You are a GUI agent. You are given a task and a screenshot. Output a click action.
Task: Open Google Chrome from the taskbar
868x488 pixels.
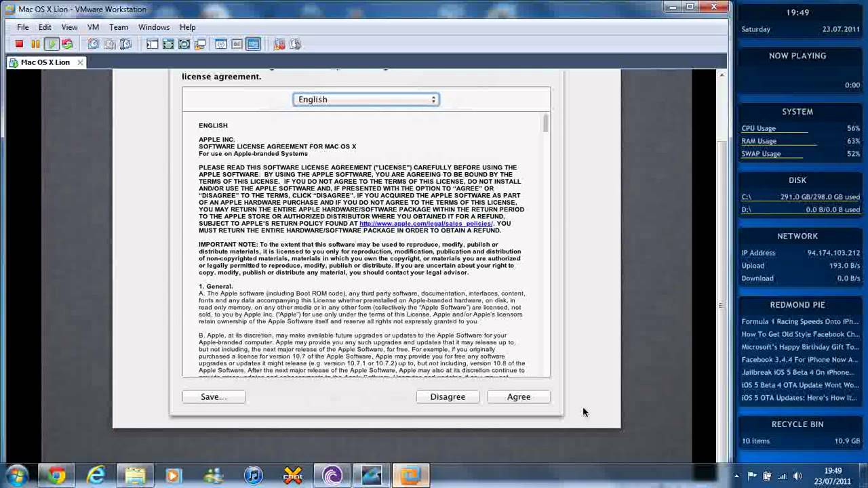(56, 476)
